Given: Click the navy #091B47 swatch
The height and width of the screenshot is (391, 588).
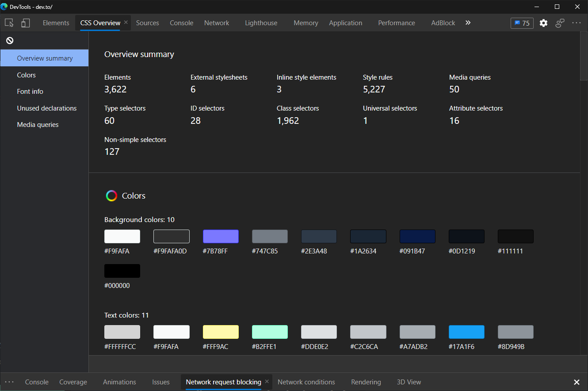Looking at the screenshot, I should coord(417,236).
